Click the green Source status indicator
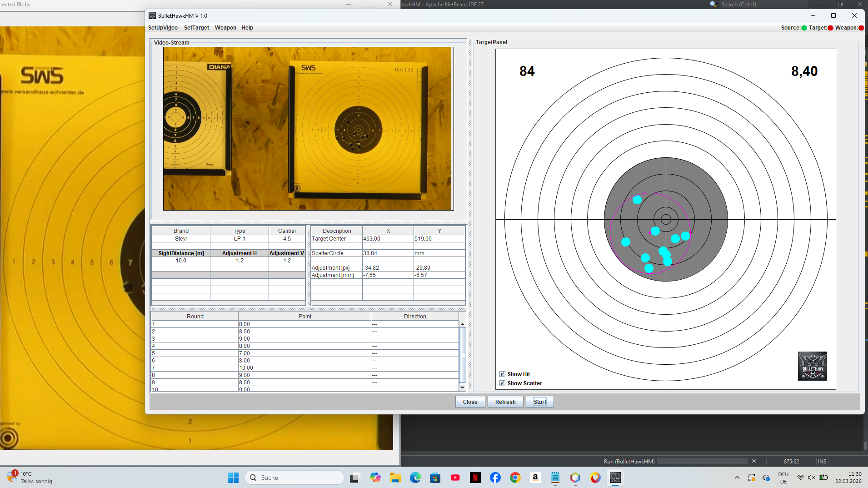Image resolution: width=868 pixels, height=488 pixels. point(804,28)
